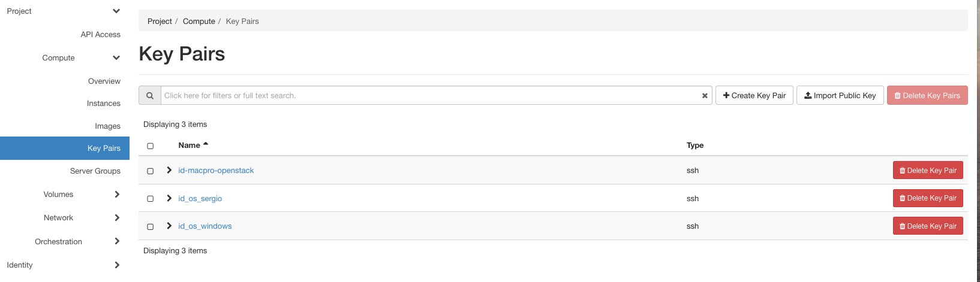This screenshot has width=980, height=282.
Task: Check the id-macpro-openstack row checkbox
Action: (151, 171)
